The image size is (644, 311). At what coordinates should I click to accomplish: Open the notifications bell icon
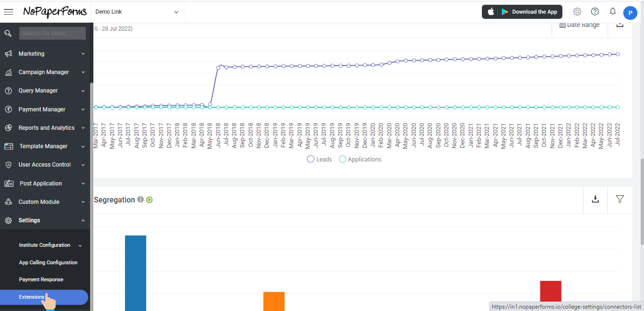click(x=613, y=11)
